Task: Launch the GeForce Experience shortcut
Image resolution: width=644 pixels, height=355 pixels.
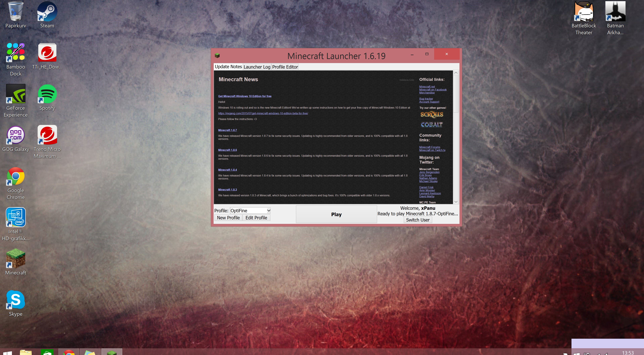Action: (16, 101)
